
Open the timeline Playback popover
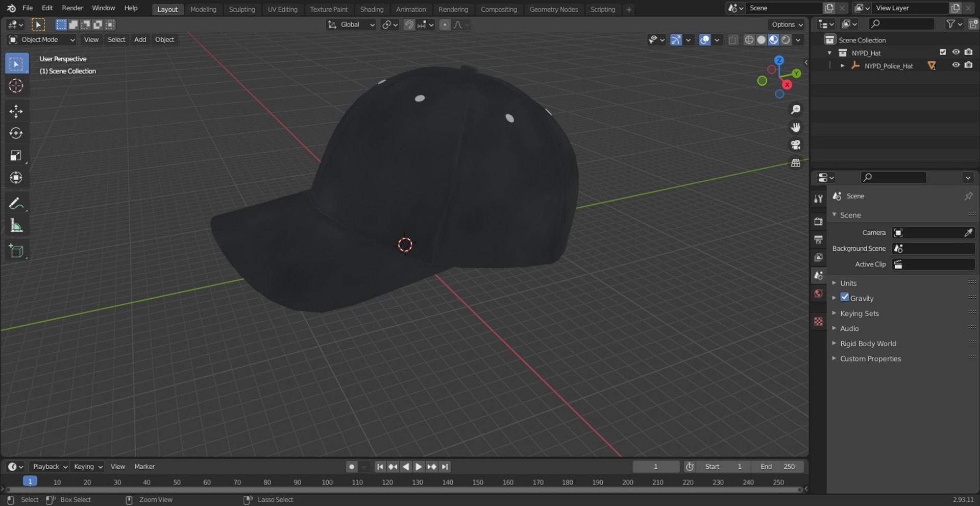(50, 467)
